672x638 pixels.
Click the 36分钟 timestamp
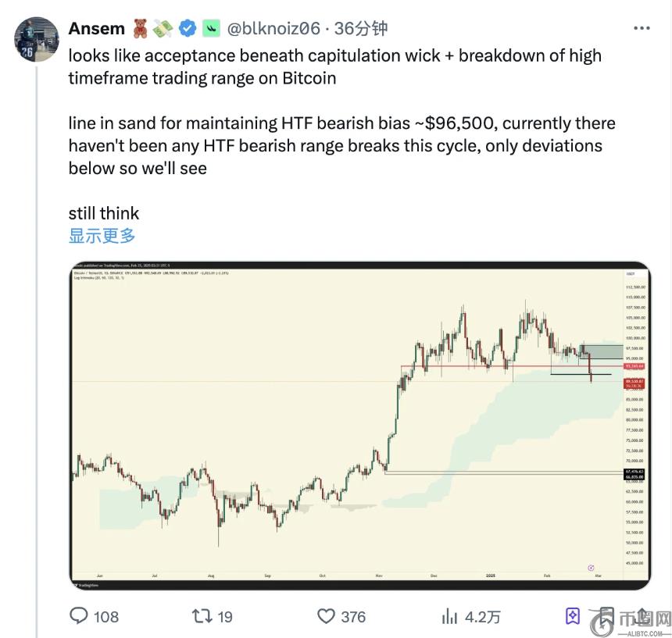point(361,29)
